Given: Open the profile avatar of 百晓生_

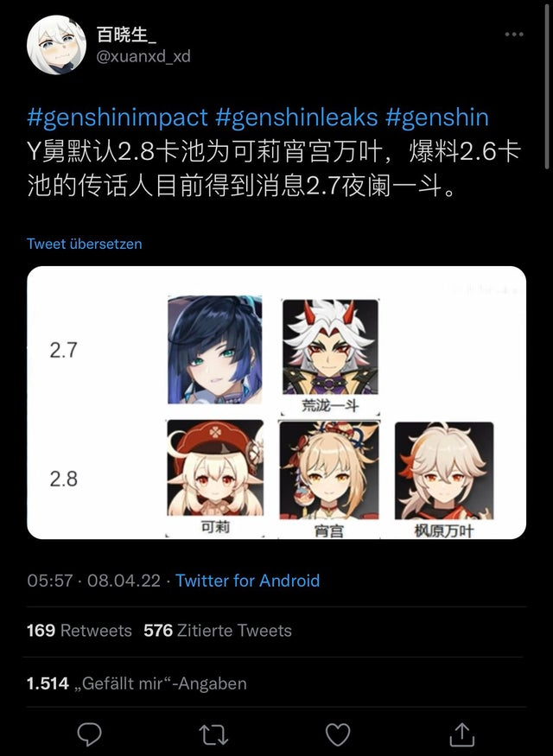Looking at the screenshot, I should coord(56,45).
